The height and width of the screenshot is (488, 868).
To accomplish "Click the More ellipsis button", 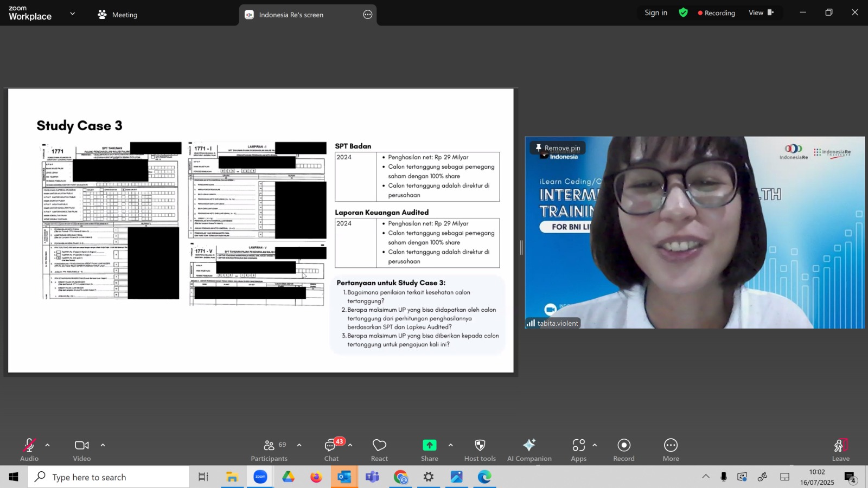I will pyautogui.click(x=671, y=445).
